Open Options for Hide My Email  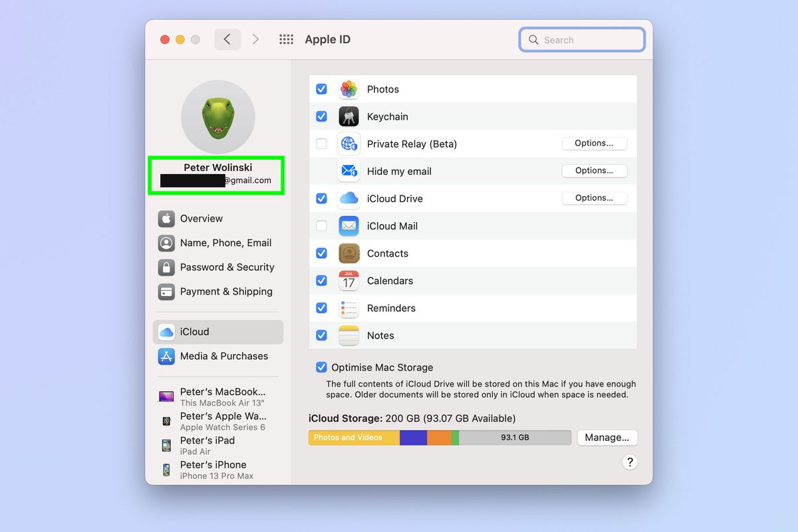(x=594, y=171)
